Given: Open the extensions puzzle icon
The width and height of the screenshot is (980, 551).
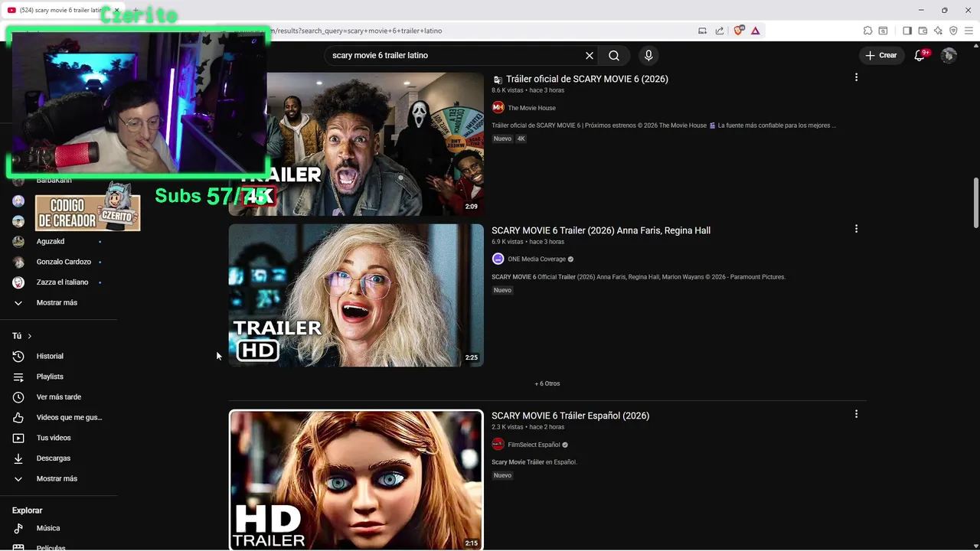Looking at the screenshot, I should [x=867, y=31].
